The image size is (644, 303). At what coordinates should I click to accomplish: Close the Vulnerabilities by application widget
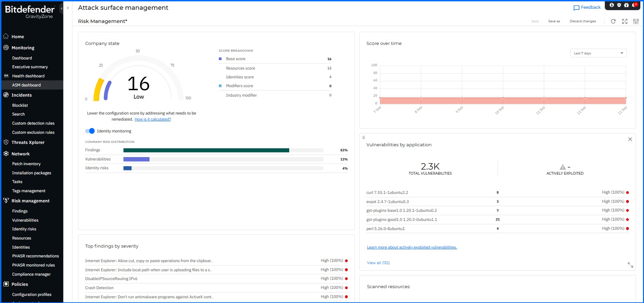click(x=630, y=139)
